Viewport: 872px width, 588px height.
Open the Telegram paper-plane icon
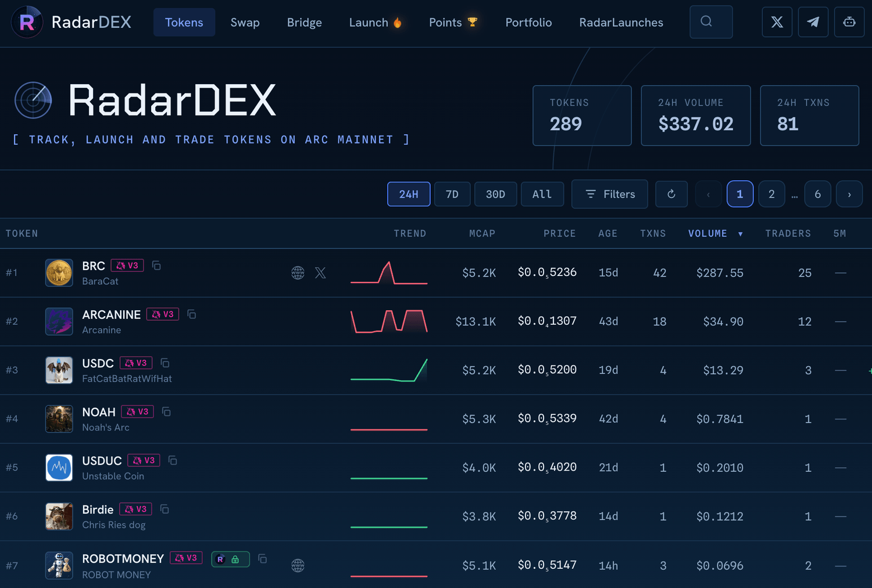(x=813, y=22)
